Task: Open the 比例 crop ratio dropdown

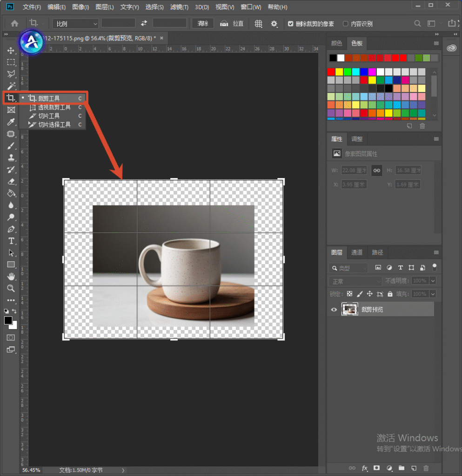Action: click(75, 24)
